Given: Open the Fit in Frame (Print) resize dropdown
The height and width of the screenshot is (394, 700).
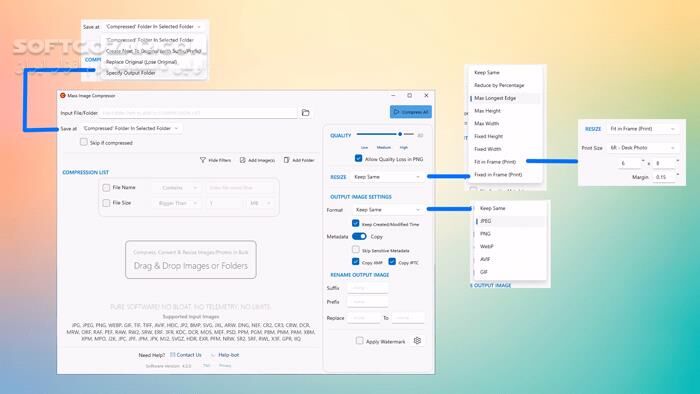Looking at the screenshot, I should tap(642, 129).
